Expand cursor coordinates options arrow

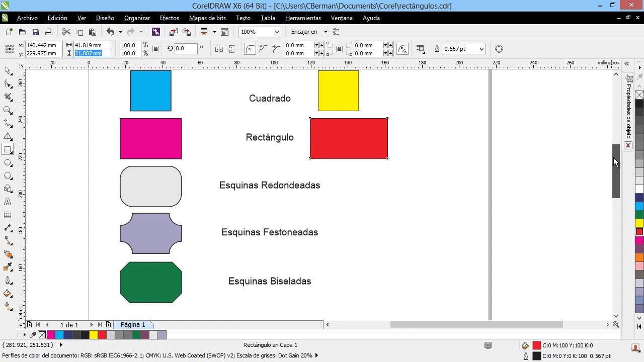coord(61,345)
